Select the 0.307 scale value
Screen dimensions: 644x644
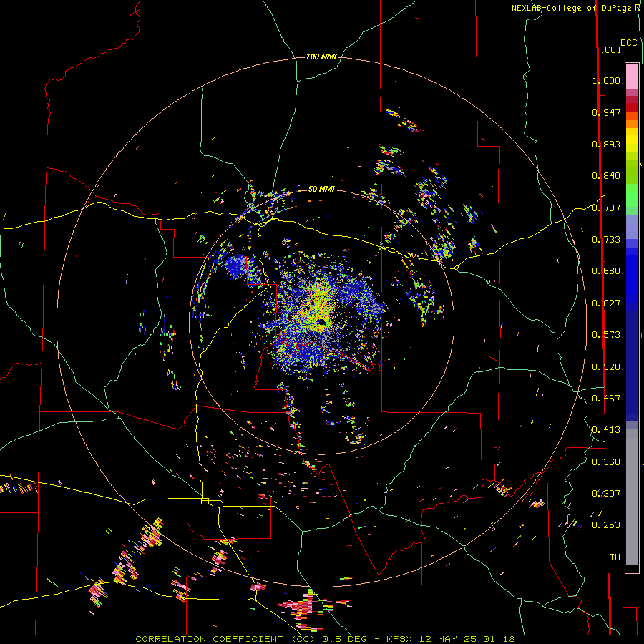(x=606, y=494)
